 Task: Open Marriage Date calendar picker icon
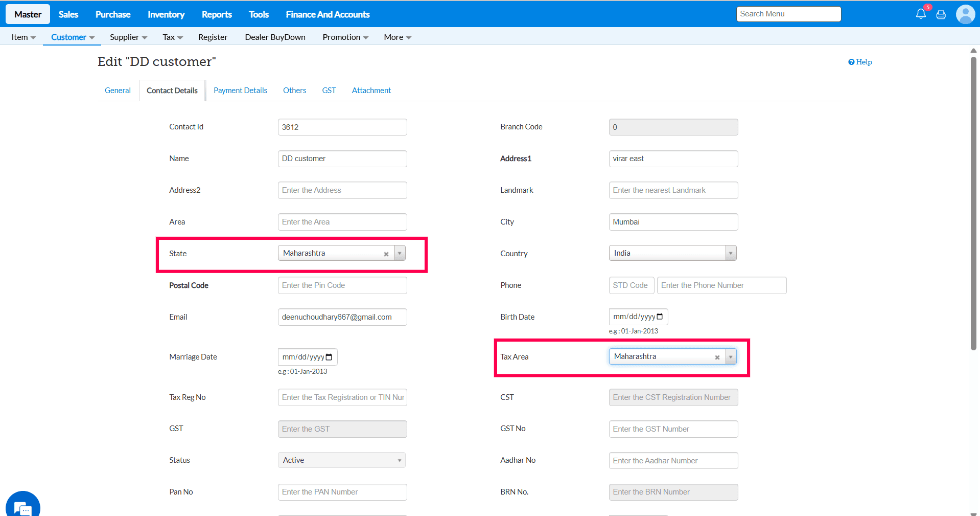tap(329, 357)
